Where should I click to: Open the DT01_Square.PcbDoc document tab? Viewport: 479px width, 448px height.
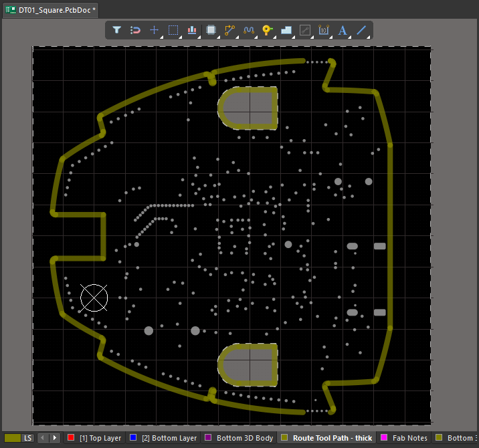tap(51, 10)
